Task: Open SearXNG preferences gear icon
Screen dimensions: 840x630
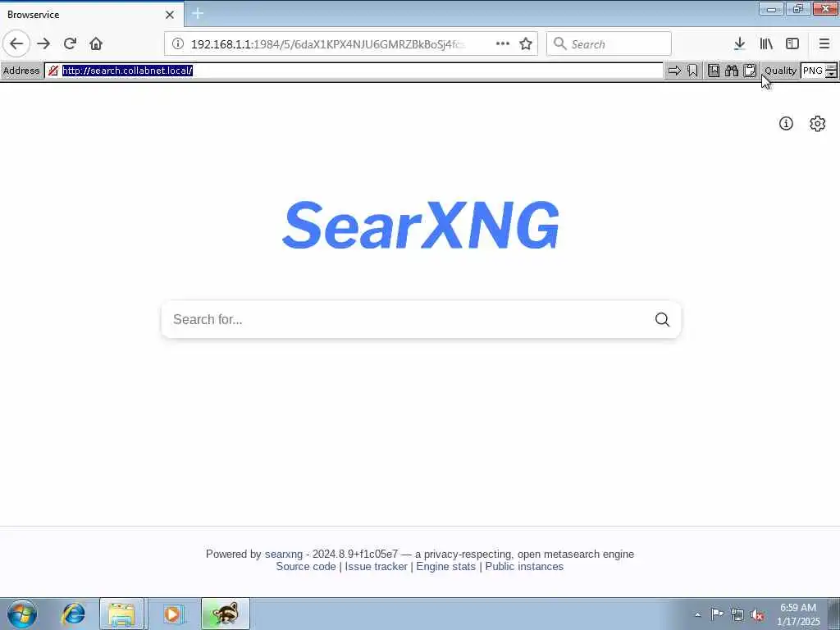Action: (x=818, y=124)
